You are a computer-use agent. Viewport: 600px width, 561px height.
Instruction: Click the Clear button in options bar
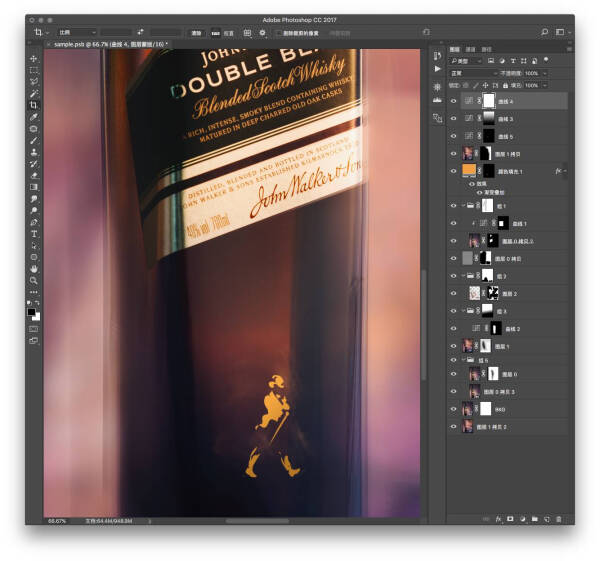(x=196, y=33)
